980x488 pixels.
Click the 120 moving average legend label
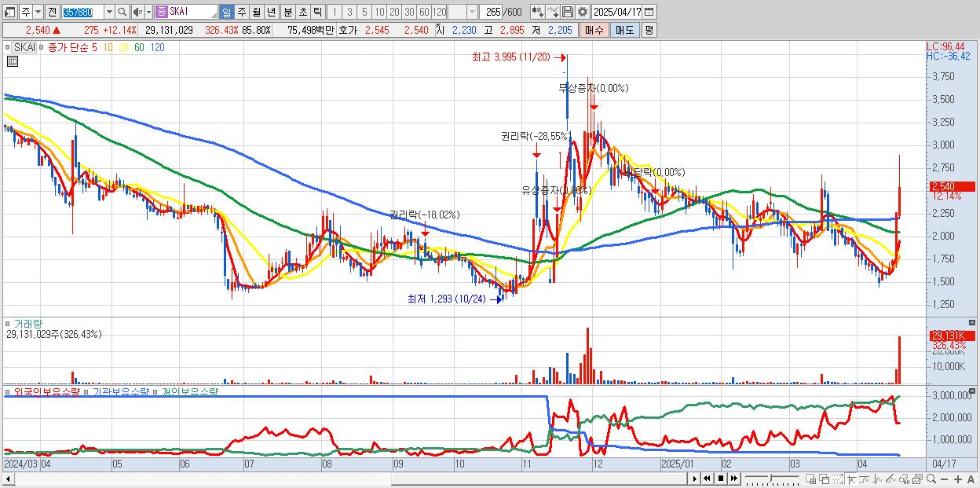[x=157, y=47]
